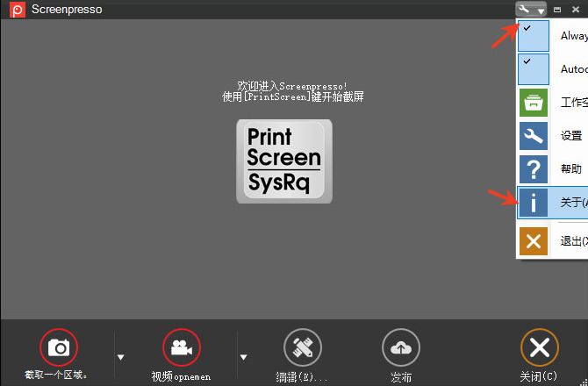Open the wrench settings menu button
Screen dimensions: 588x386
[x=531, y=10]
